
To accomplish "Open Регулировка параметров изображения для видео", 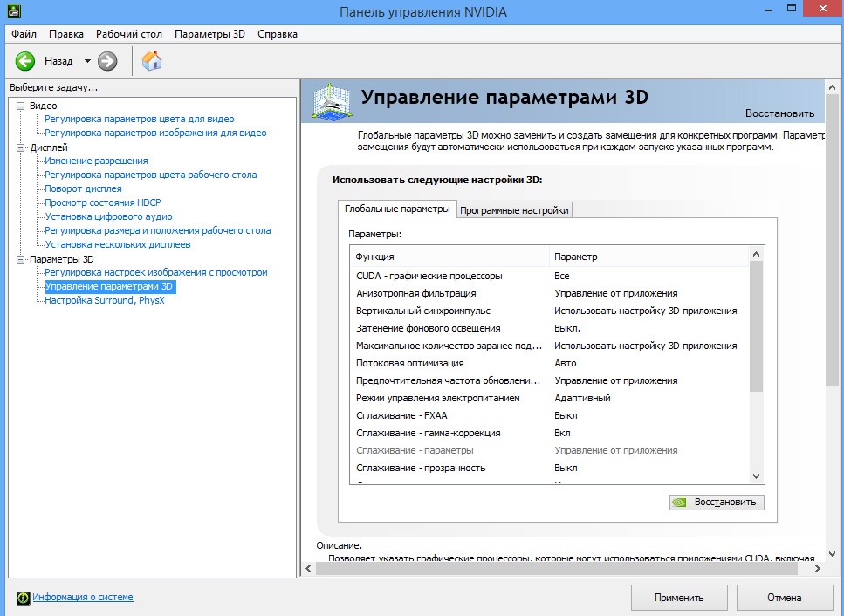I will [x=155, y=133].
